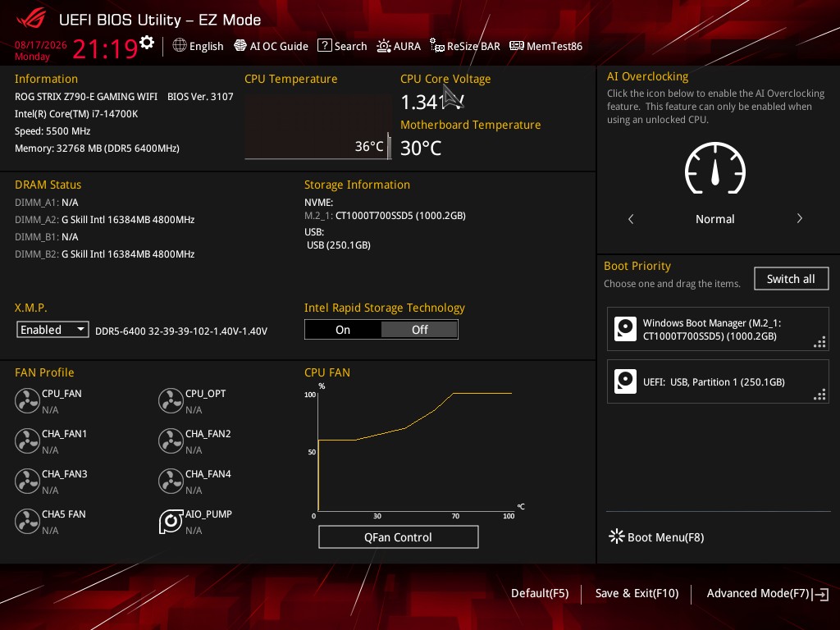840x630 pixels.
Task: Click the DDR5-6400 XMP profile text
Action: click(x=181, y=331)
